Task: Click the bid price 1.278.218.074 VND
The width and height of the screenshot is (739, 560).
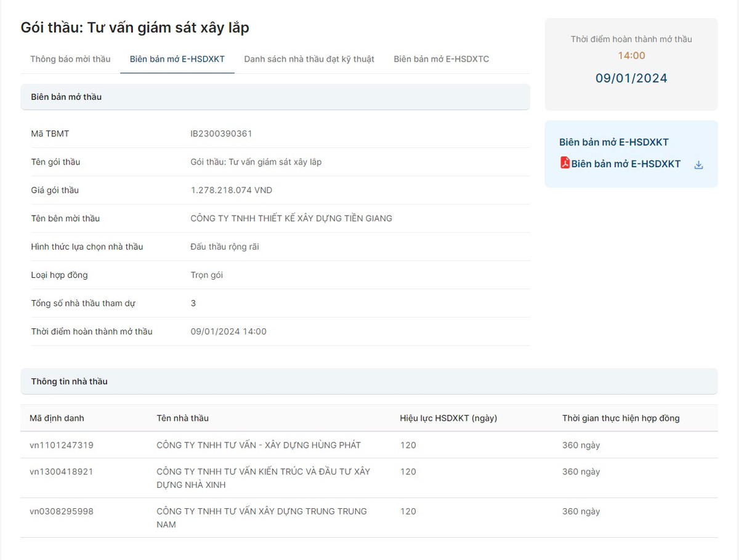Action: coord(232,190)
